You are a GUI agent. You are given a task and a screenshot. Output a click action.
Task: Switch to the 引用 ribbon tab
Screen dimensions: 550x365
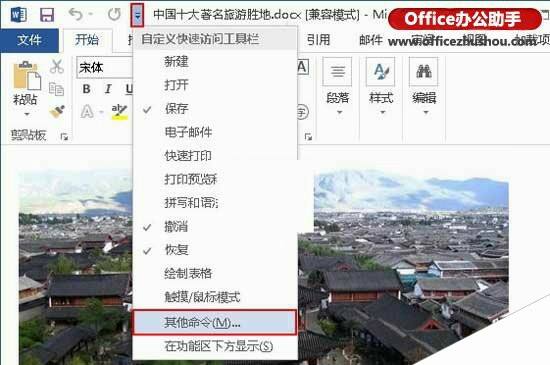(318, 40)
